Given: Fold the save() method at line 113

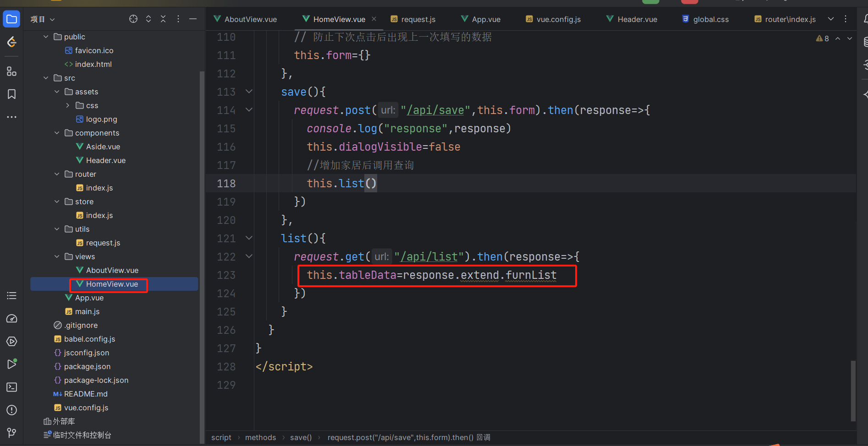Looking at the screenshot, I should point(249,92).
